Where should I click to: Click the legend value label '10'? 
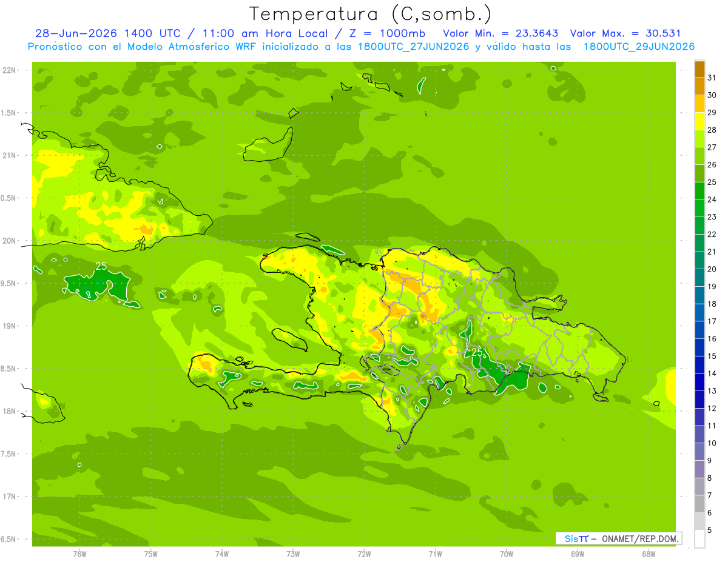tap(712, 443)
